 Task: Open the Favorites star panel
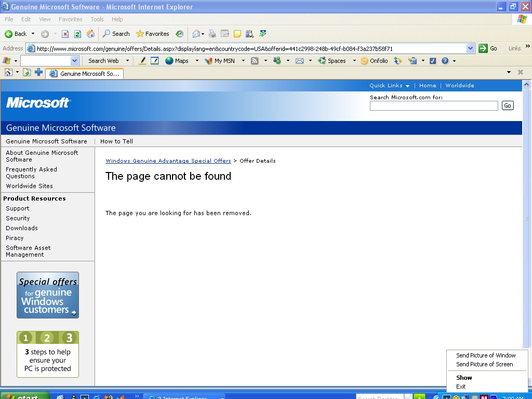tap(152, 34)
